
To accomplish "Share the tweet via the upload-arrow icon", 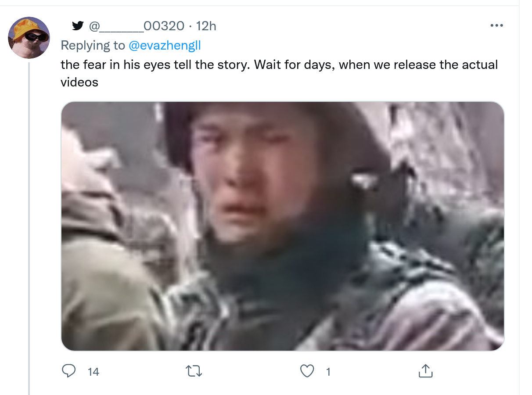I will (x=425, y=371).
